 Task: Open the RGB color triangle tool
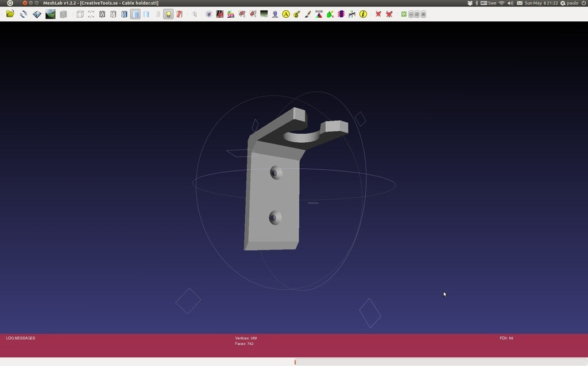click(x=319, y=13)
